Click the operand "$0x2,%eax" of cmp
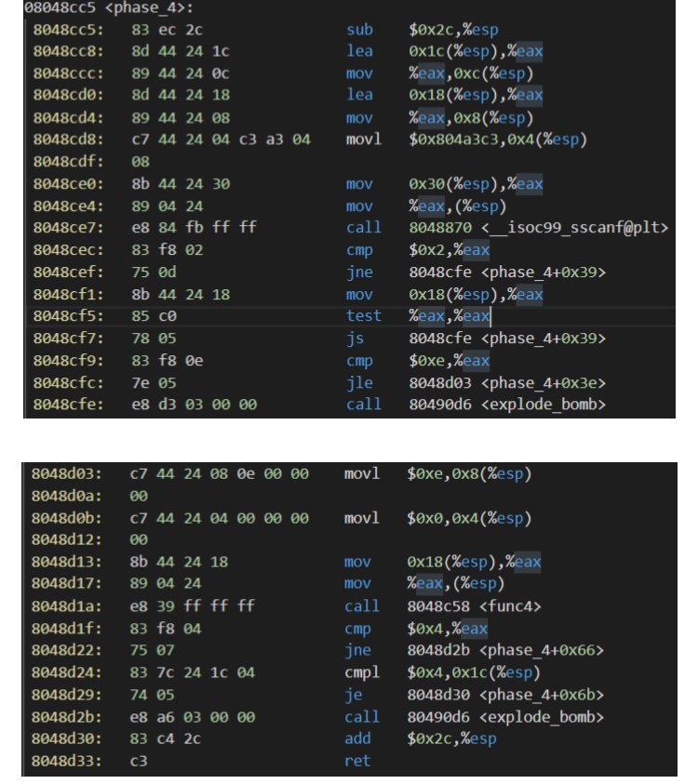 pos(449,250)
